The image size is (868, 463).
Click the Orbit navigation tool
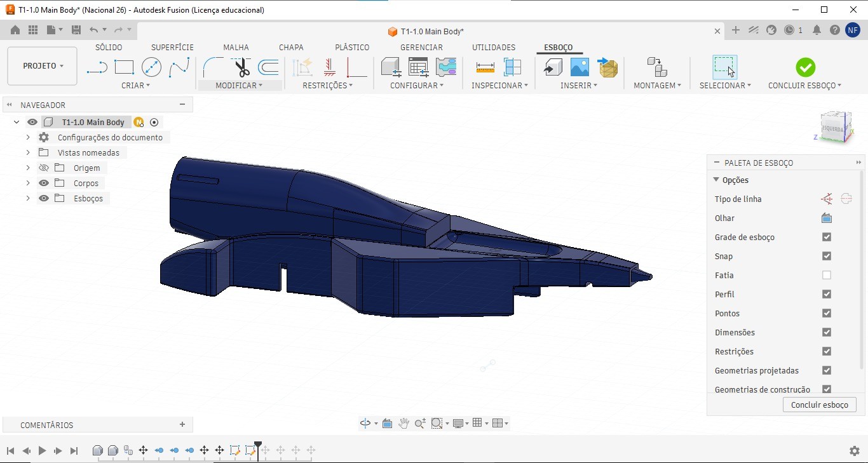pos(365,423)
